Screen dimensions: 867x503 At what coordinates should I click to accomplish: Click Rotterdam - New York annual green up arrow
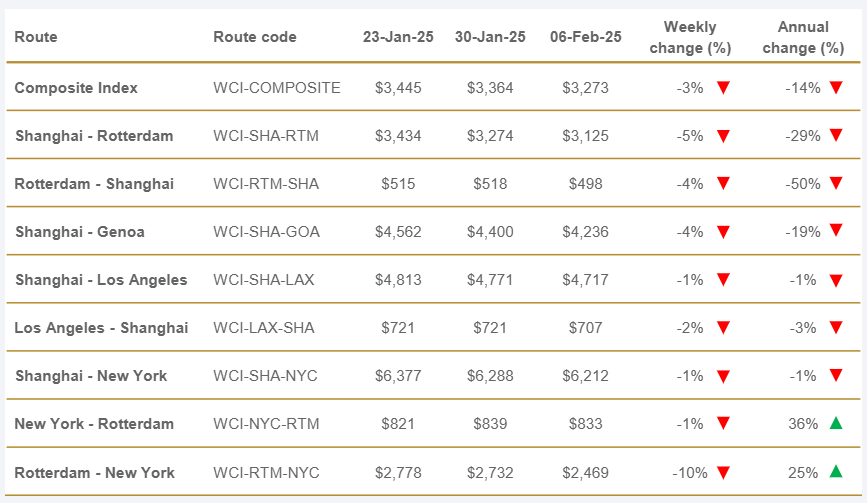836,471
